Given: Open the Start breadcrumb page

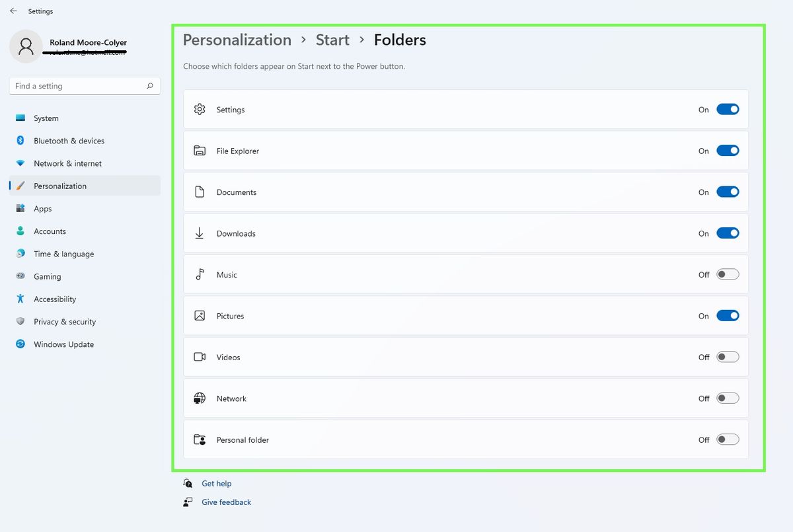Looking at the screenshot, I should [x=332, y=40].
